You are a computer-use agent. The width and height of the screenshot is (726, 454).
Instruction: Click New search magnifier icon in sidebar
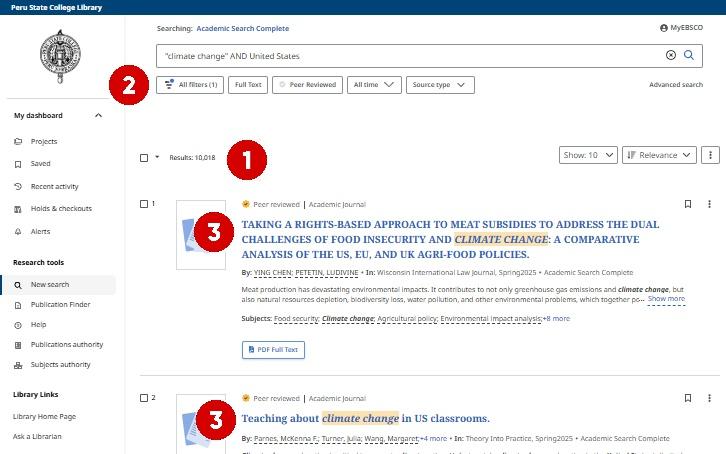click(x=18, y=285)
